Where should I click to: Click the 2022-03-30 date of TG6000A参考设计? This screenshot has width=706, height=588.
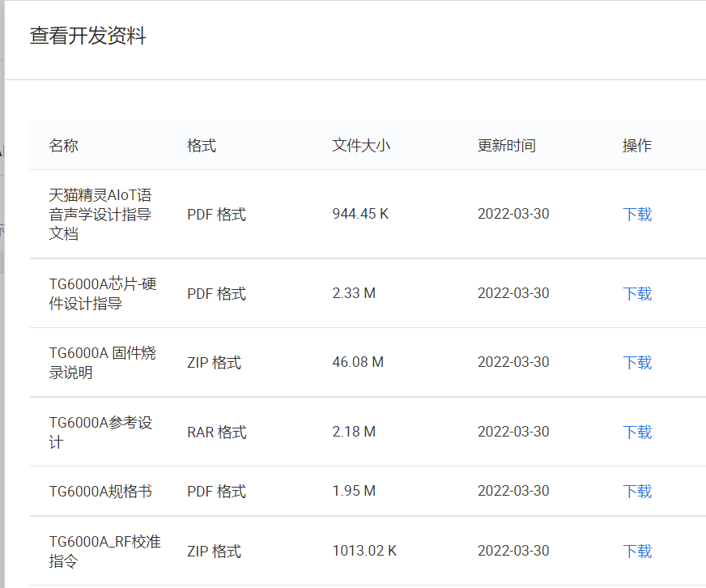tap(513, 432)
